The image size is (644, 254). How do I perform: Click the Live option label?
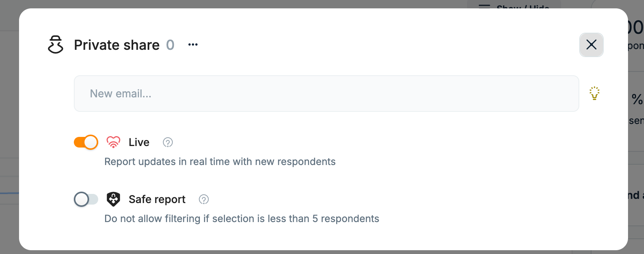point(139,142)
